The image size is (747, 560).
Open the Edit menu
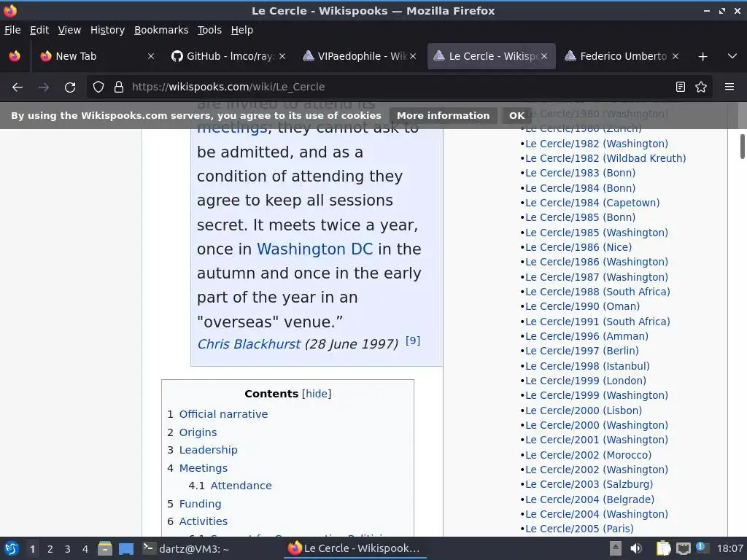coord(39,30)
